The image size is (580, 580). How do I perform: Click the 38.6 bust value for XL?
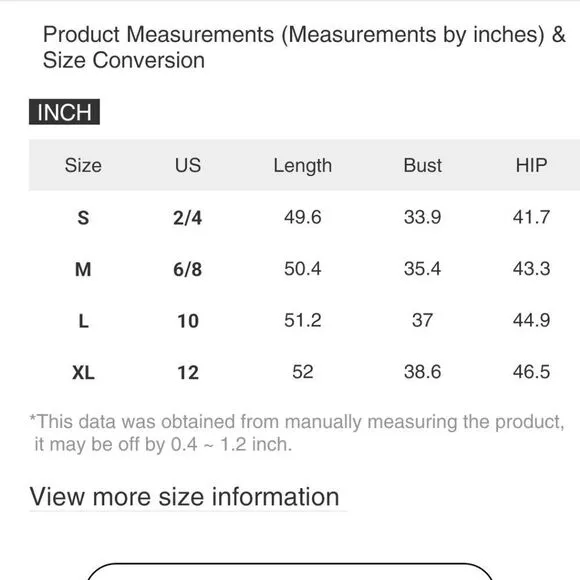click(422, 372)
